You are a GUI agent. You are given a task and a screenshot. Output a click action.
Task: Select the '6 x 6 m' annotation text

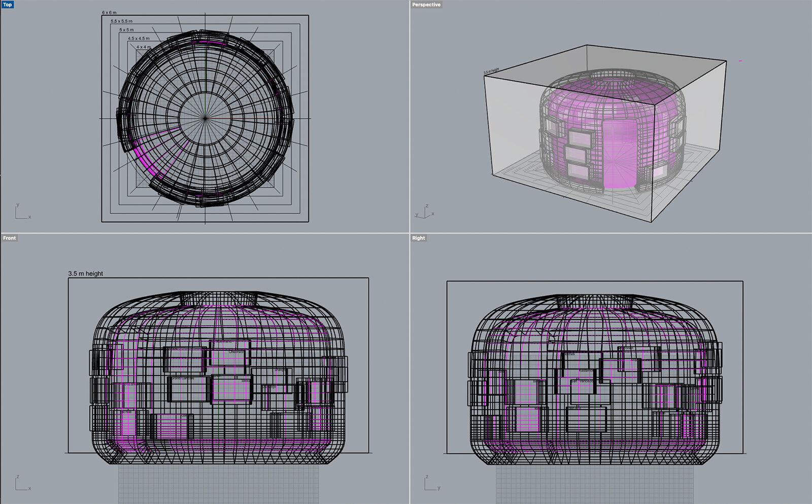(x=109, y=13)
